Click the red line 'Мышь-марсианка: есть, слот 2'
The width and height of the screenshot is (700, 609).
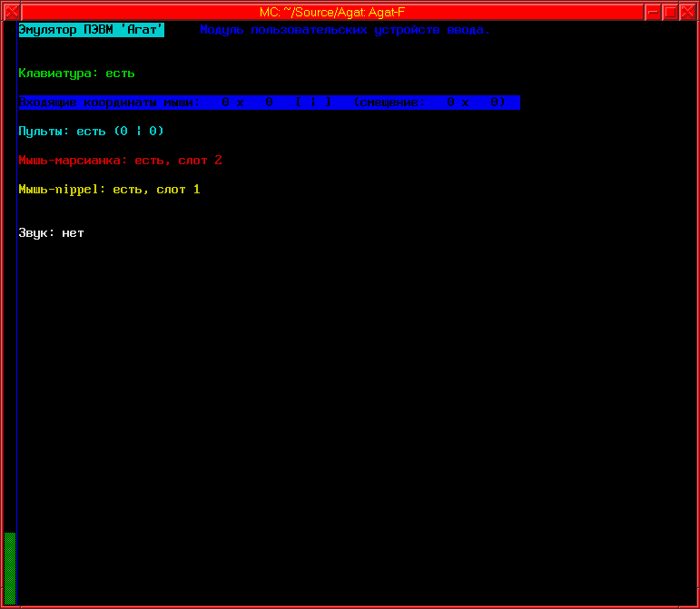(120, 160)
